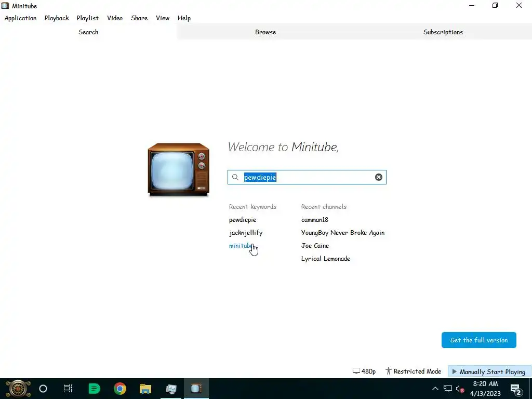This screenshot has width=532, height=399.
Task: Open recent channel camman18
Action: 314,220
